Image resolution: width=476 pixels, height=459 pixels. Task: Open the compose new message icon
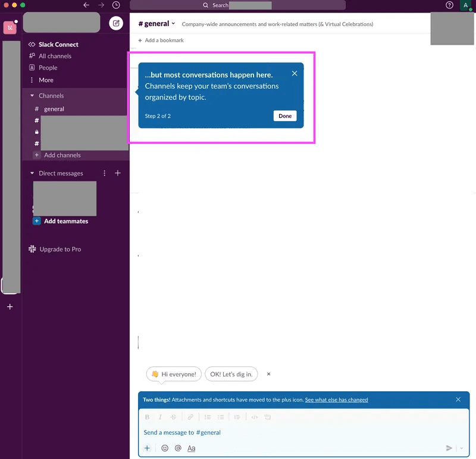(x=116, y=23)
